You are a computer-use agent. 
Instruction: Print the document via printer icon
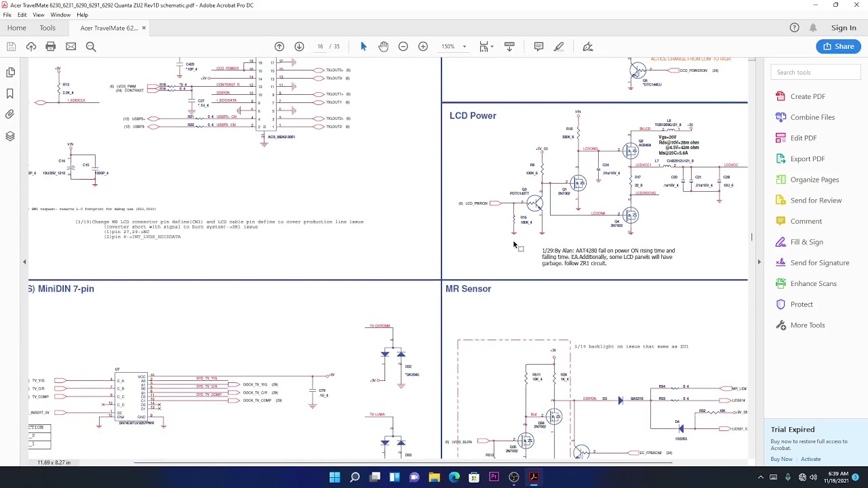click(x=51, y=46)
